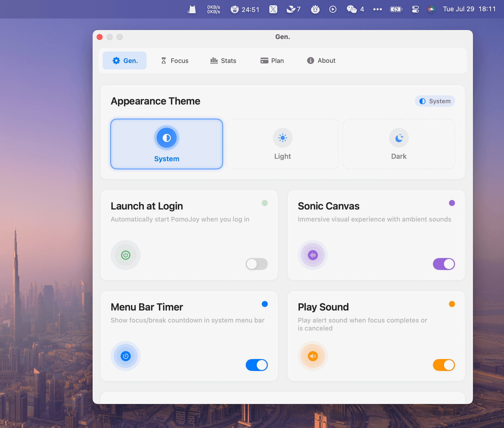Viewport: 504px width, 428px height.
Task: Open the System theme indicator pill
Action: tap(435, 101)
